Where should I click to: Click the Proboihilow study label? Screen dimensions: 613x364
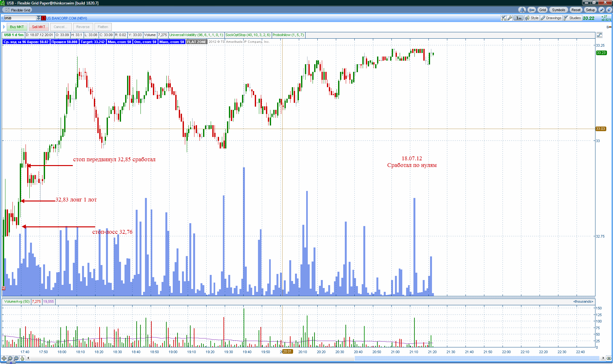288,35
